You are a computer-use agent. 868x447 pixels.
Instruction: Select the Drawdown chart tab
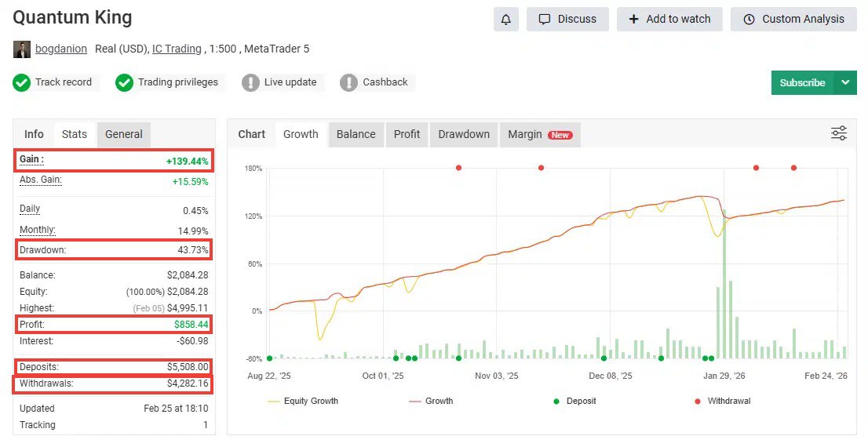463,134
